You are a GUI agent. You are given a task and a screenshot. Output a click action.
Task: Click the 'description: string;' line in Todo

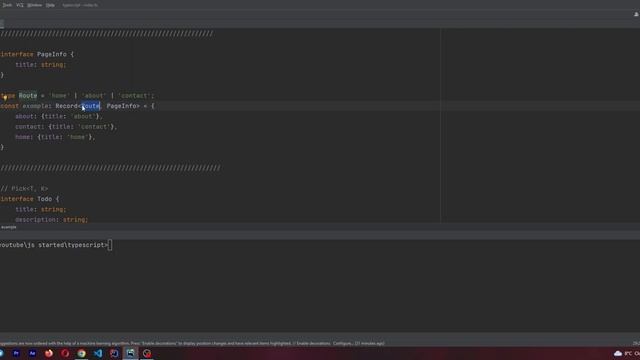pyautogui.click(x=52, y=220)
